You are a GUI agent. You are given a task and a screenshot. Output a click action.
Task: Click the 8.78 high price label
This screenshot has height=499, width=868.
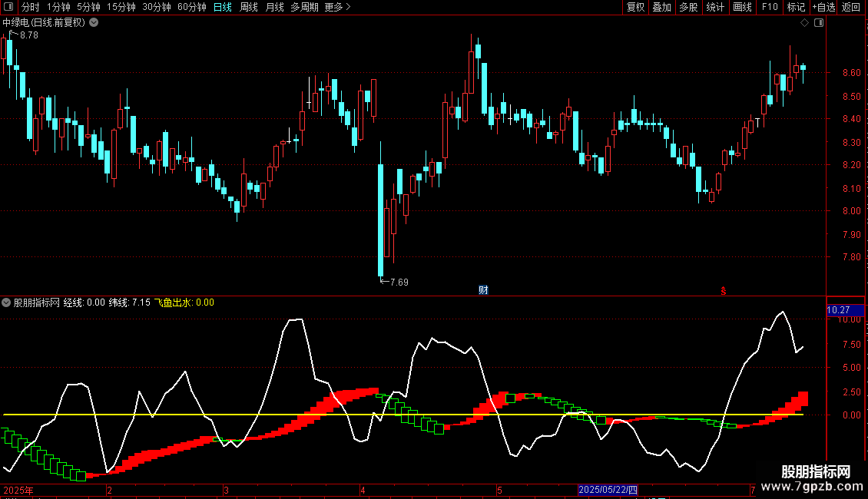point(28,35)
